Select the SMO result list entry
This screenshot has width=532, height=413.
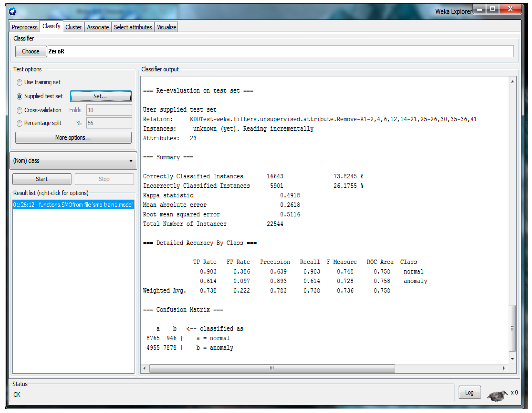(73, 204)
